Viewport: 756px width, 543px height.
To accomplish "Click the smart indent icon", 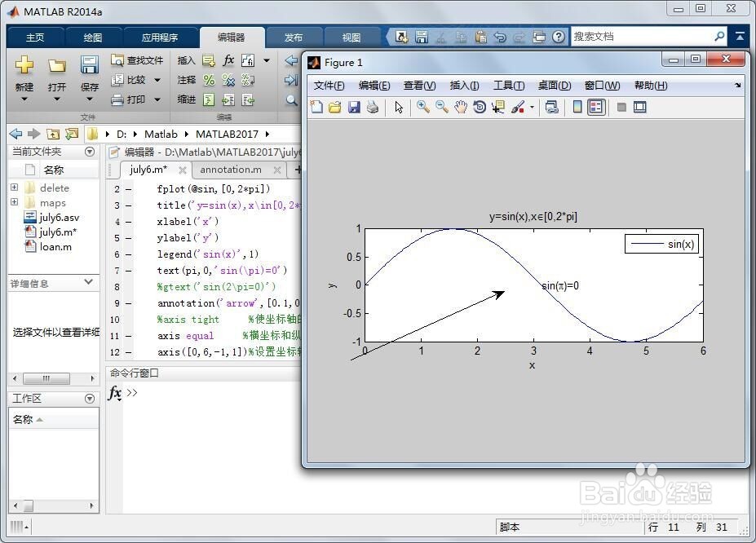I will click(x=209, y=99).
